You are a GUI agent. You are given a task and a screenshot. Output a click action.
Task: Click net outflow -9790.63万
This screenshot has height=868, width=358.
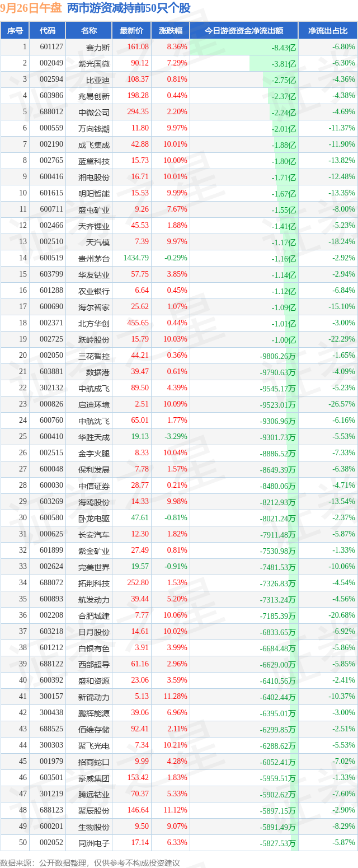pos(278,372)
